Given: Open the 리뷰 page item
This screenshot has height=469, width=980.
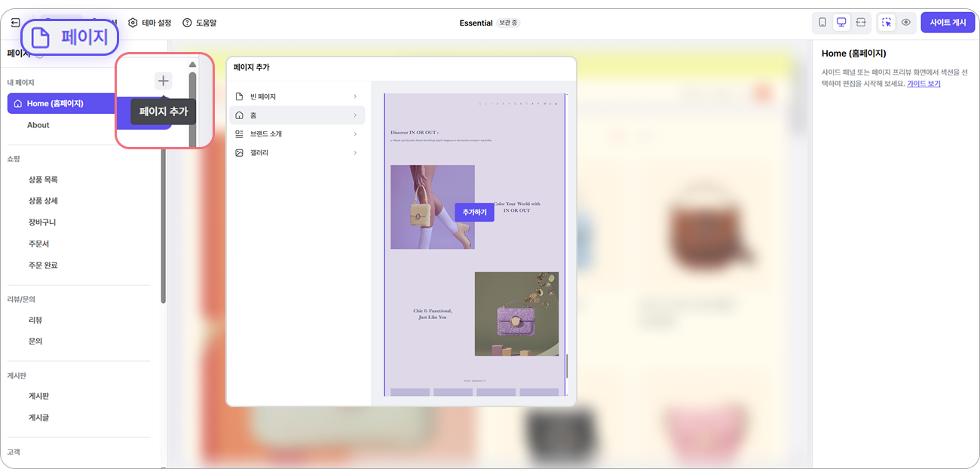Looking at the screenshot, I should (x=35, y=320).
